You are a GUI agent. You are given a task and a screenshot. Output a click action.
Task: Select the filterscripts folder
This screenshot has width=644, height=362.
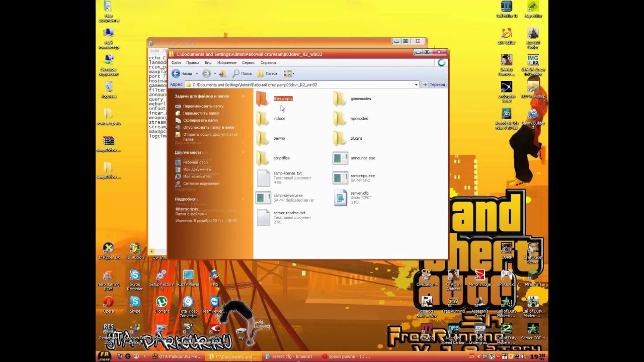point(274,99)
